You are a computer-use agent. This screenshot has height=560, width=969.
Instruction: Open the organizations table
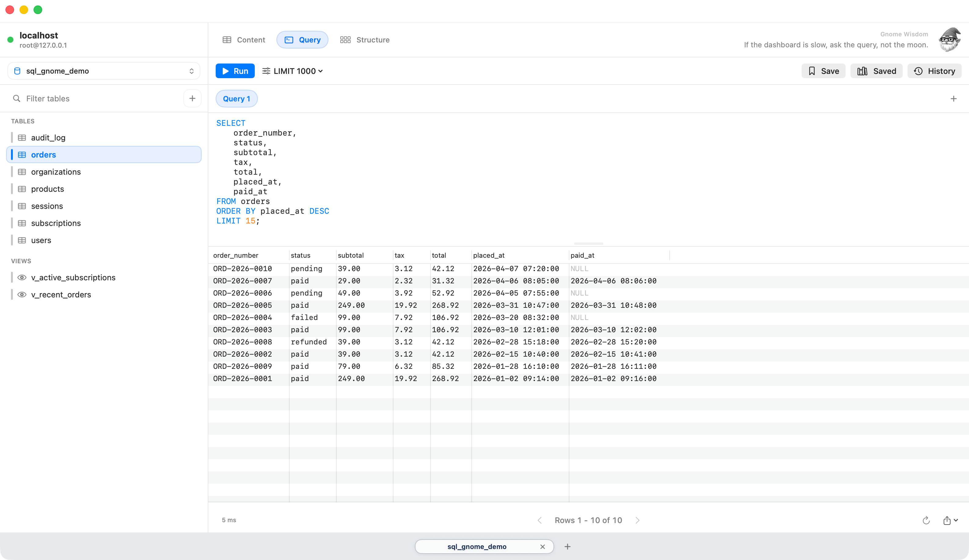coord(104,172)
